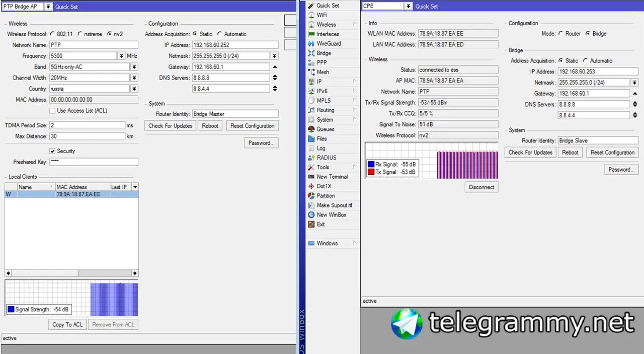The height and width of the screenshot is (354, 644).
Task: Open the Log icon
Action: (x=311, y=149)
